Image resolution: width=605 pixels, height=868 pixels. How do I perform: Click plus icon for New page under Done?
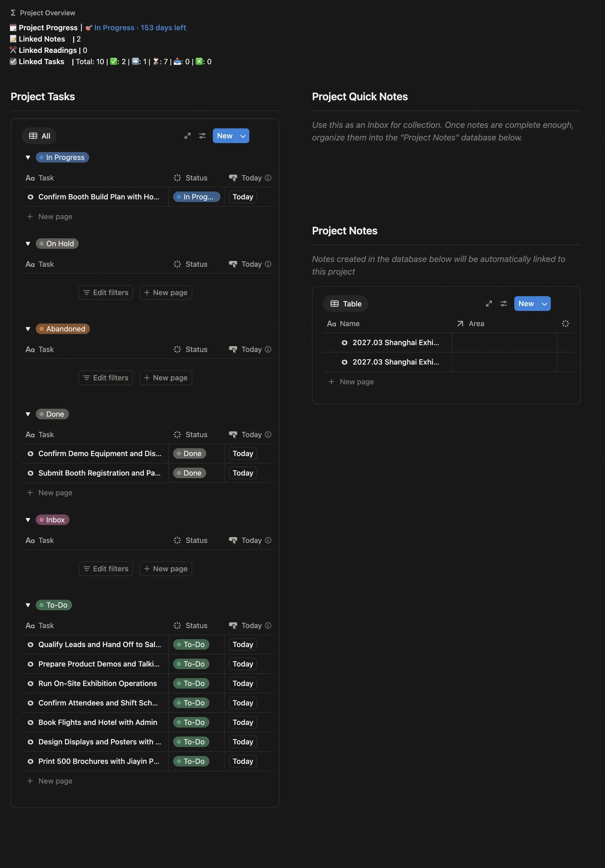30,493
